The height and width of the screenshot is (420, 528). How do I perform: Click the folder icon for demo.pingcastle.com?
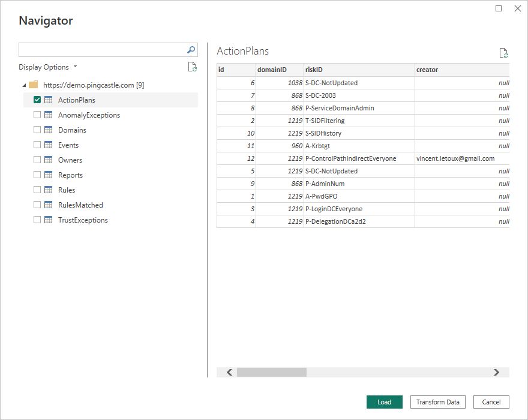click(34, 85)
